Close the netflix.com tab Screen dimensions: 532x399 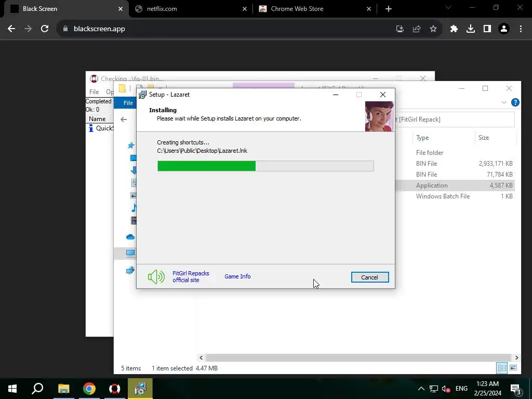click(245, 9)
